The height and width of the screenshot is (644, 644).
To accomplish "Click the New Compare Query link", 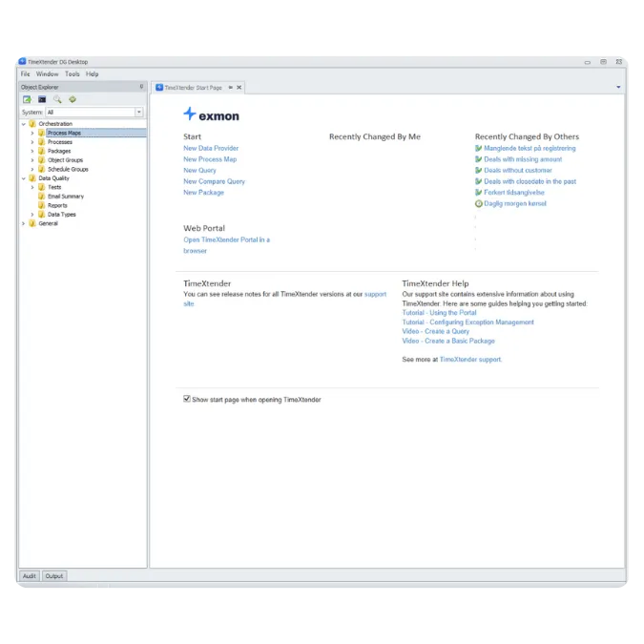I will 214,181.
